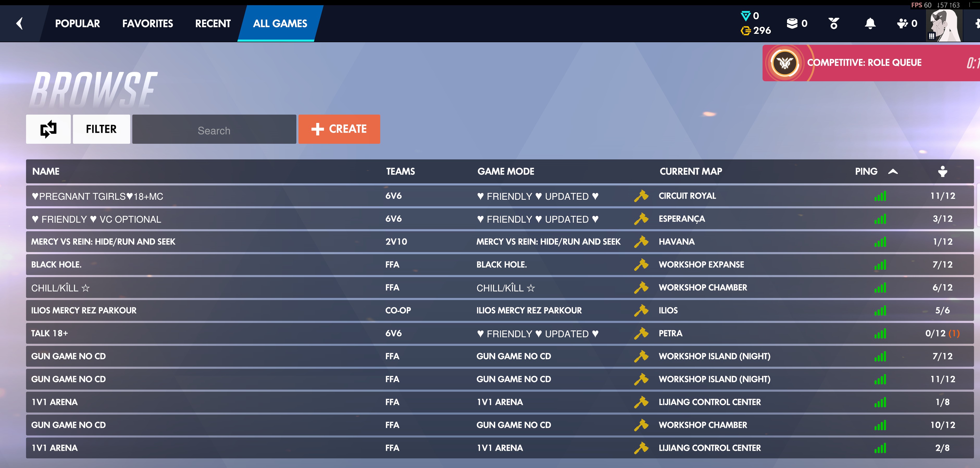Click ping bars icon on Workshop Expanse row
The image size is (980, 468).
point(880,264)
